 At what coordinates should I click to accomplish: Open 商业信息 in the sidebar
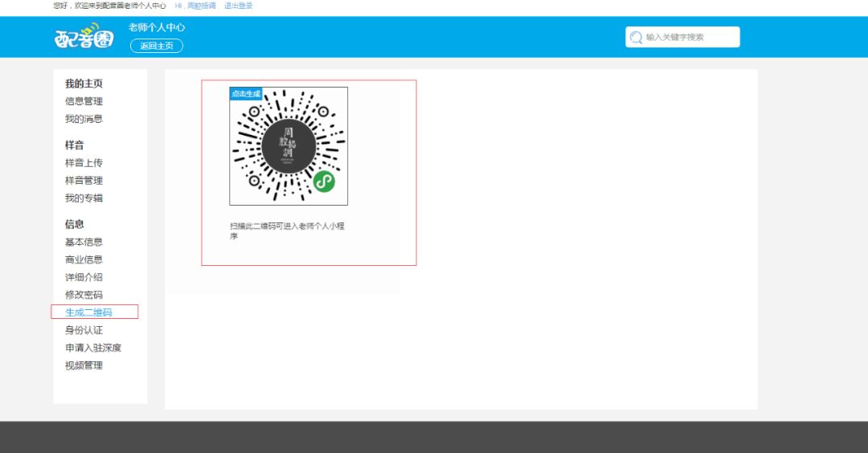[x=84, y=259]
